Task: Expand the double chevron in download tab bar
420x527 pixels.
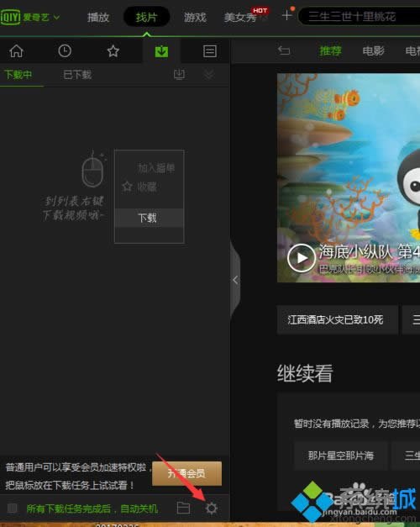Action: tap(208, 74)
